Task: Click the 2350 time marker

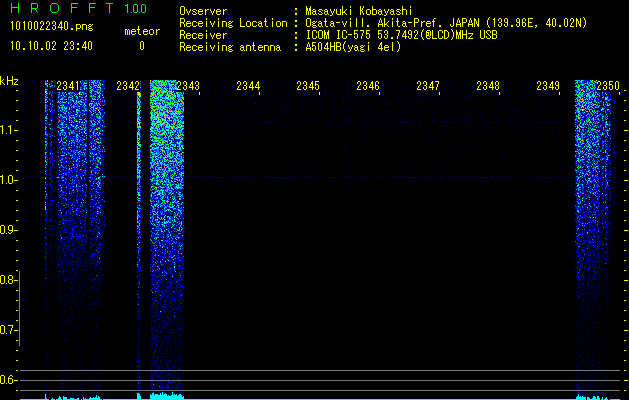Action: pyautogui.click(x=608, y=85)
